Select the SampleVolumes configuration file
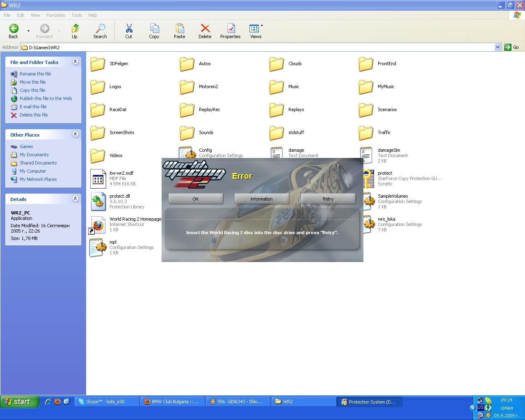The height and width of the screenshot is (420, 525). coord(393,202)
